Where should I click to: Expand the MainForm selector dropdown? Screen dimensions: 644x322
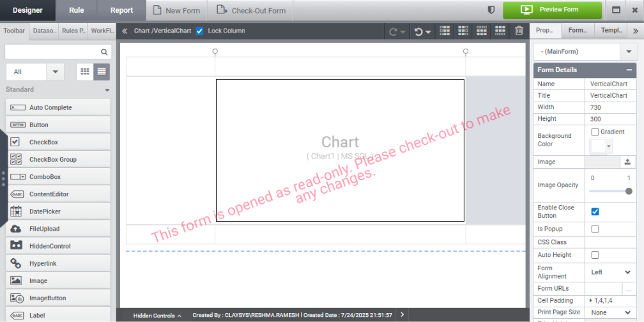628,51
